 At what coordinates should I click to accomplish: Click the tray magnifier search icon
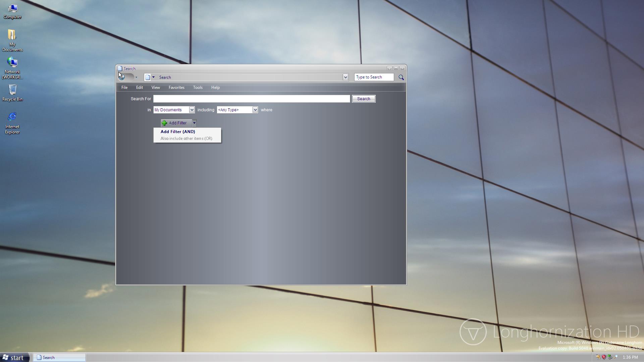(616, 357)
